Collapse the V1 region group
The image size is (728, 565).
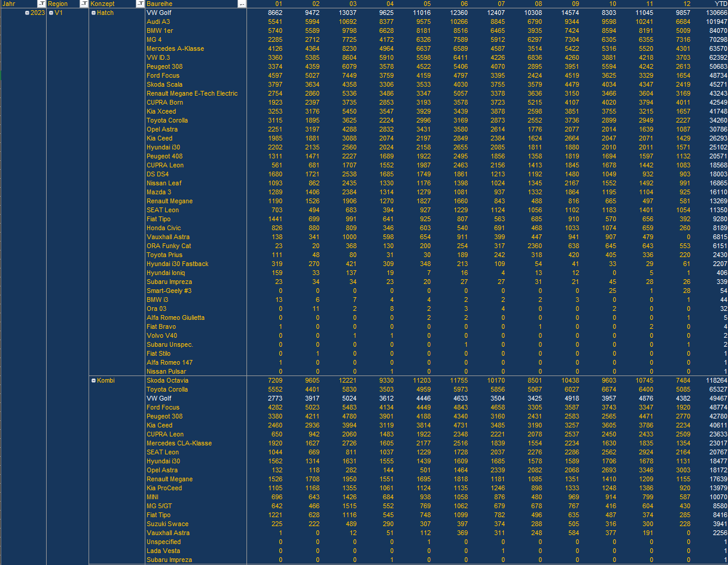[x=51, y=13]
